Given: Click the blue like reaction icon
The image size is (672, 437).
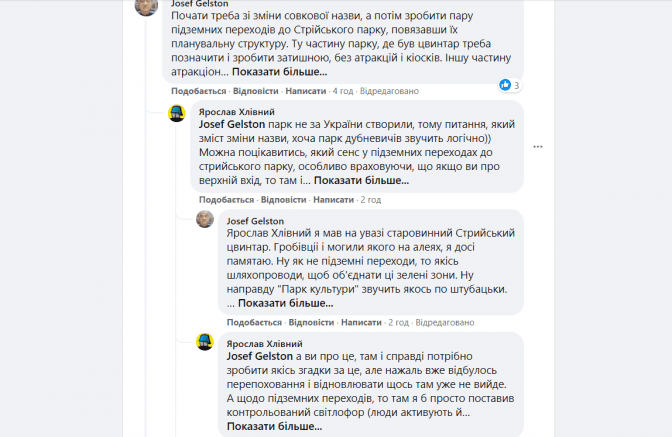Looking at the screenshot, I should point(504,85).
